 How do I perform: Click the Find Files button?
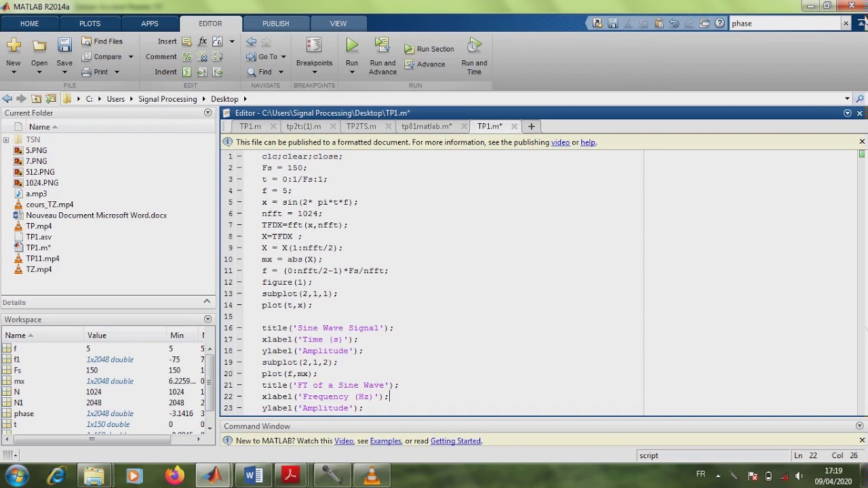click(x=102, y=41)
